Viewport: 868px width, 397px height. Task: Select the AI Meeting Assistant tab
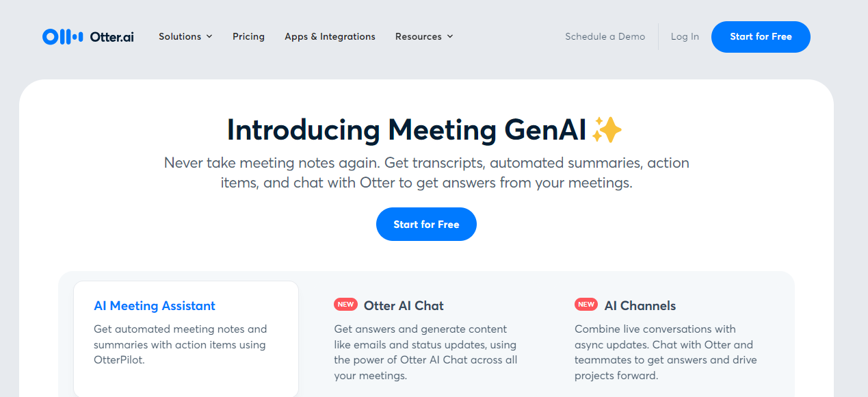(155, 306)
